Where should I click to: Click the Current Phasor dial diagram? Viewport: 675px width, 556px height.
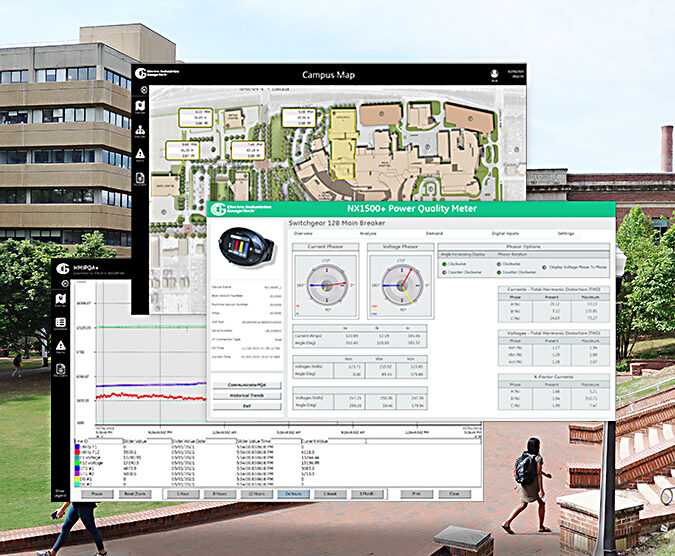(x=326, y=285)
